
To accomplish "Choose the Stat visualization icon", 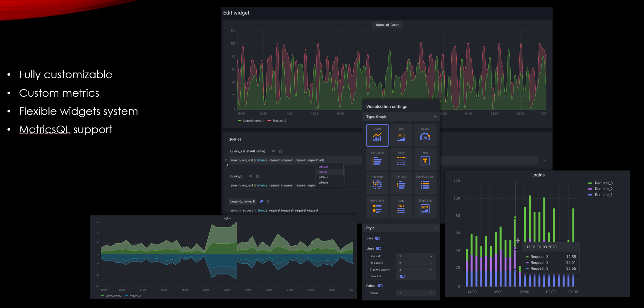I will (x=401, y=136).
